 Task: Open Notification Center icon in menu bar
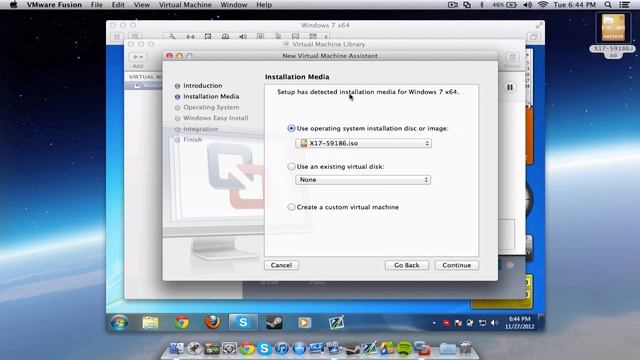point(624,5)
